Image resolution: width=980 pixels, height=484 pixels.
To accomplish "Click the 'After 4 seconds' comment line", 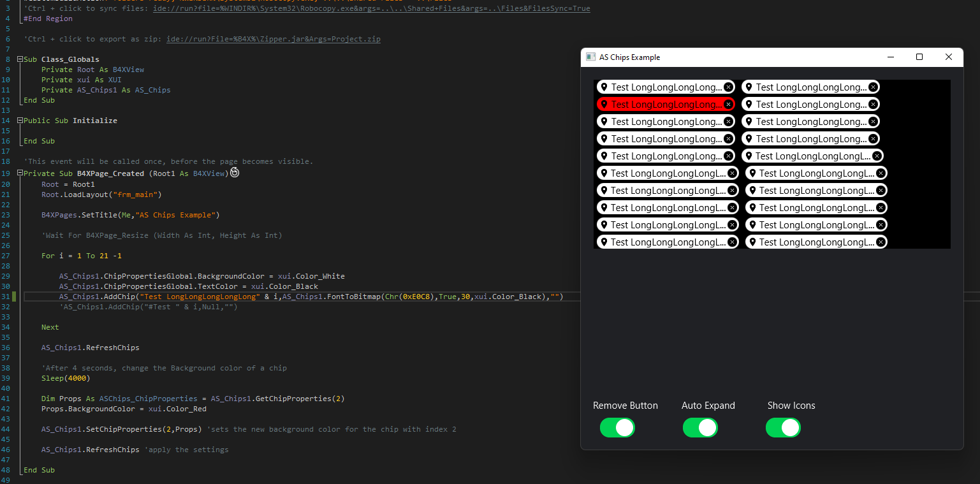I will click(x=164, y=368).
